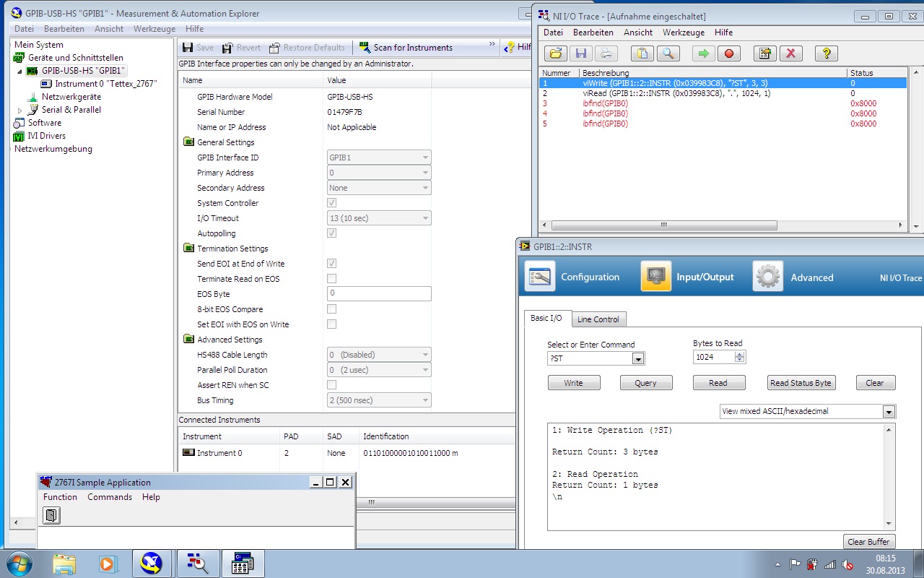The height and width of the screenshot is (578, 924).
Task: Click the exit door icon in 2767I Sample Application
Action: click(51, 515)
